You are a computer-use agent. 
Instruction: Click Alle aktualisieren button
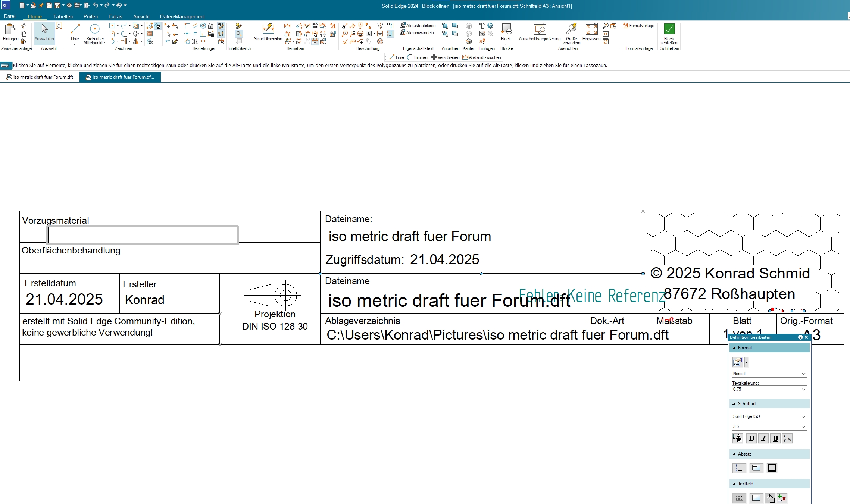pos(418,26)
